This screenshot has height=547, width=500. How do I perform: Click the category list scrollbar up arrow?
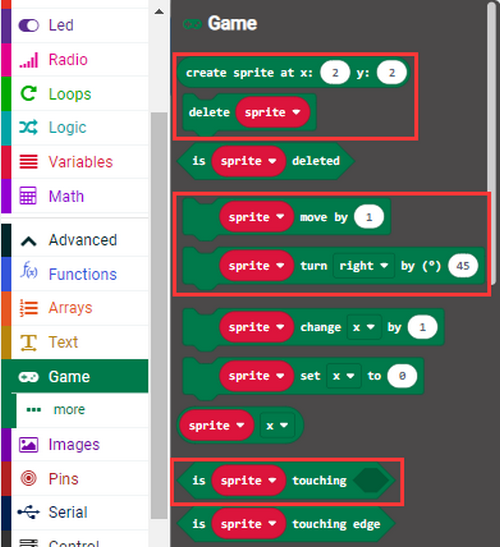(x=159, y=12)
